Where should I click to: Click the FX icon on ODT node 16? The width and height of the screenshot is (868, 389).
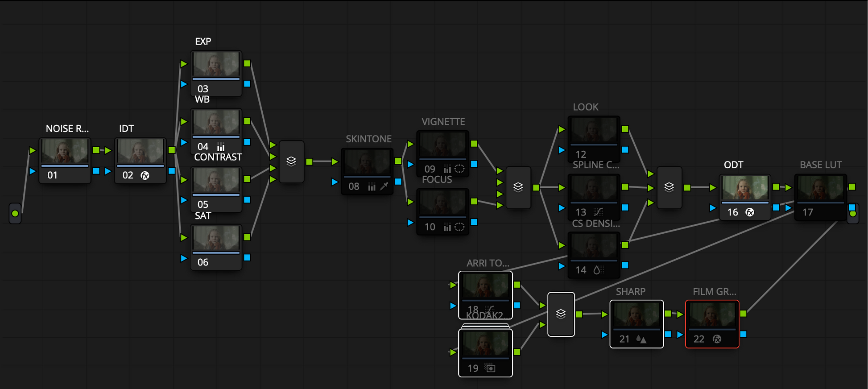(x=750, y=212)
